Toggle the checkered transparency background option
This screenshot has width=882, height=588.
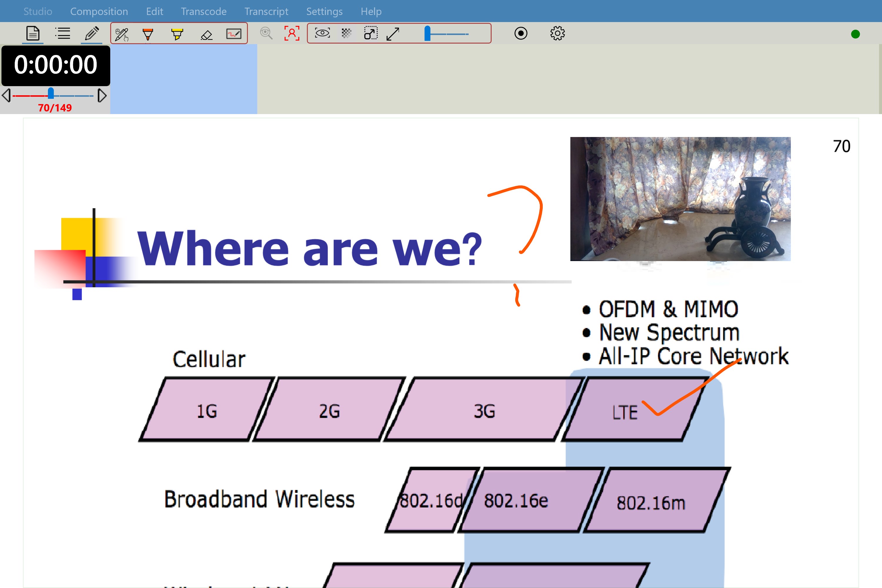click(347, 34)
